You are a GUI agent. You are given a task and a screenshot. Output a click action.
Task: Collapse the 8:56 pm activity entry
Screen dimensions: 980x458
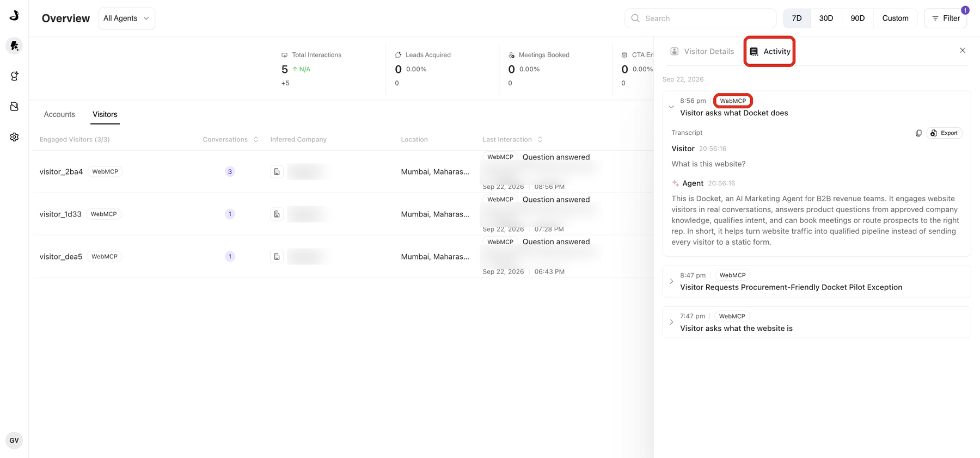coord(671,107)
